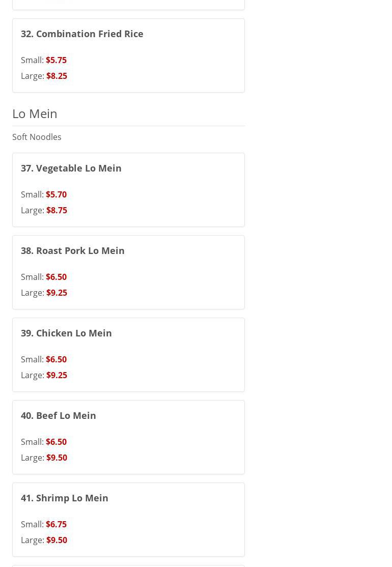Choose large Vegetable Lo Mein at $8.75

click(x=57, y=210)
